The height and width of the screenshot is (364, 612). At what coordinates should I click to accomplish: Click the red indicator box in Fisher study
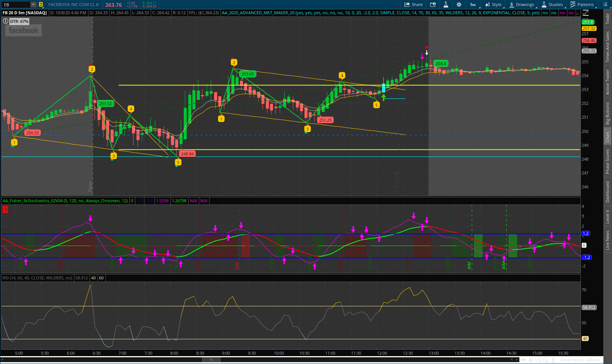[5, 210]
